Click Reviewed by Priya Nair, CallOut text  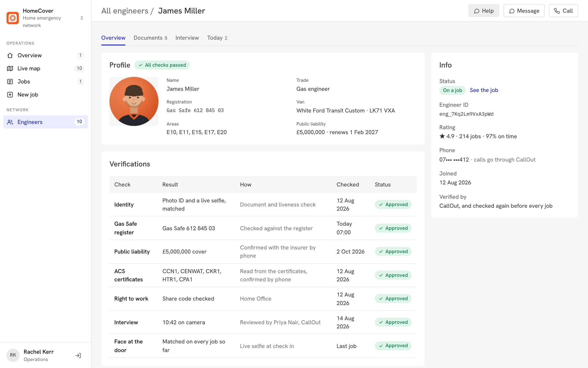pos(280,322)
